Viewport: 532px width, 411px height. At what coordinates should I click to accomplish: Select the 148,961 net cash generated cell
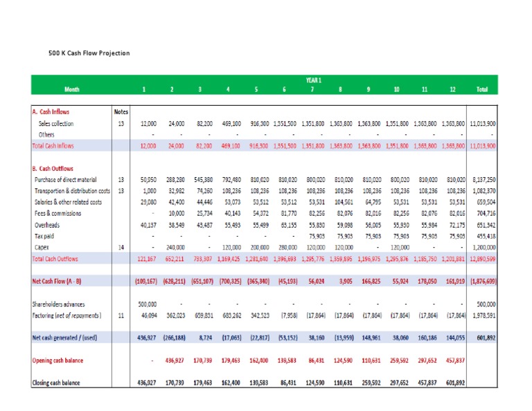[371, 338]
